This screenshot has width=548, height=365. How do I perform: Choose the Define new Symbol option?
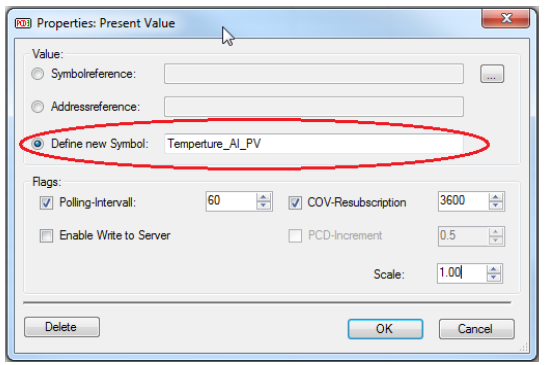pos(37,144)
